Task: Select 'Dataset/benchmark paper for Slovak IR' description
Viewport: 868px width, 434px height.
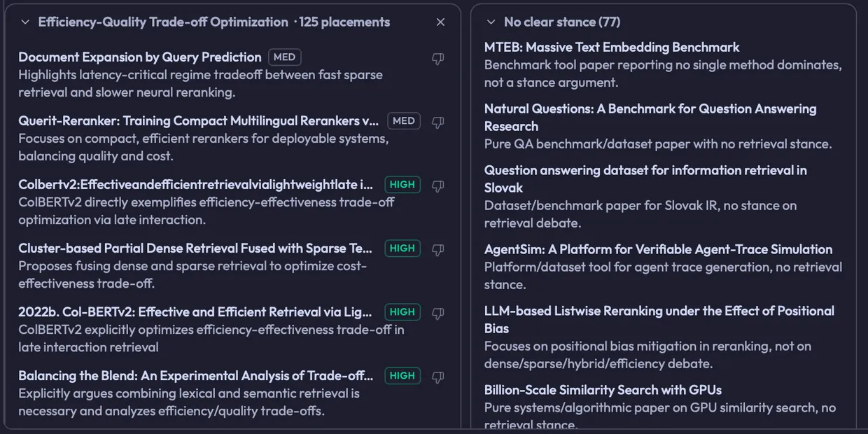Action: [640, 214]
